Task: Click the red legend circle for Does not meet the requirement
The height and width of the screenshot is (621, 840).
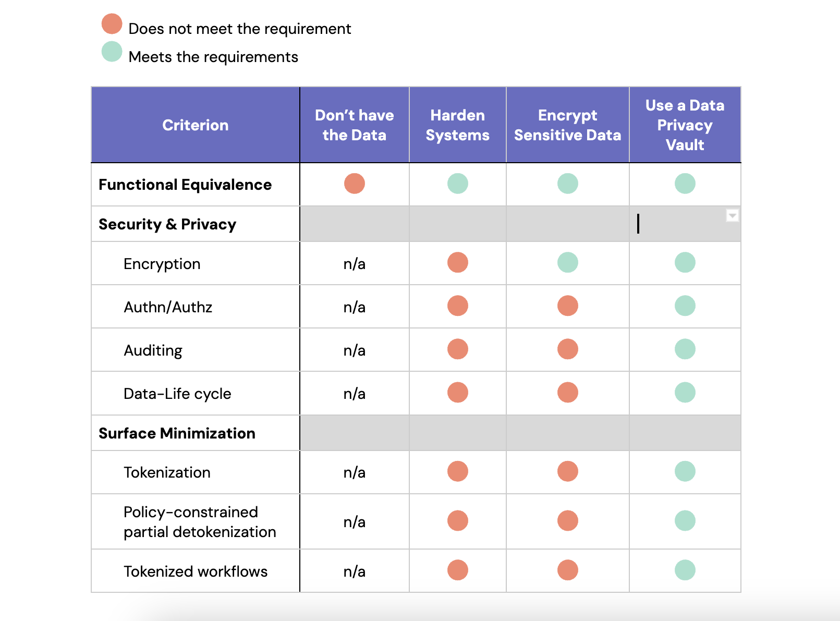Action: (x=112, y=24)
